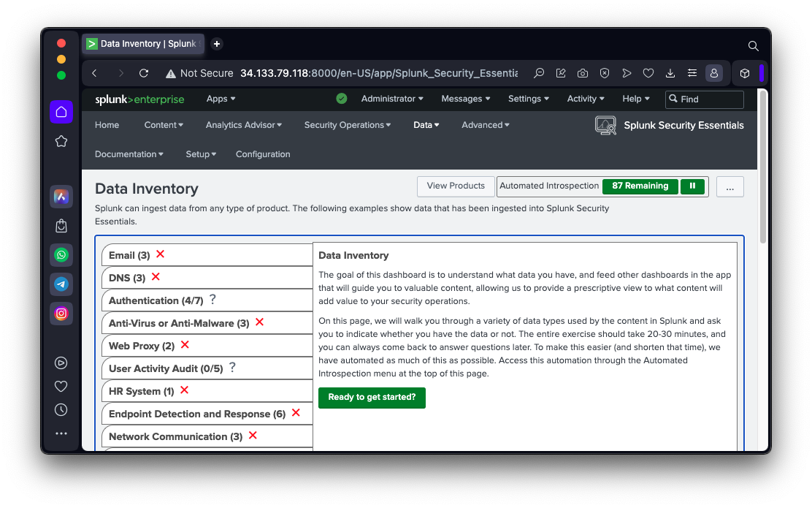
Task: Expand the Content menu
Action: 164,125
